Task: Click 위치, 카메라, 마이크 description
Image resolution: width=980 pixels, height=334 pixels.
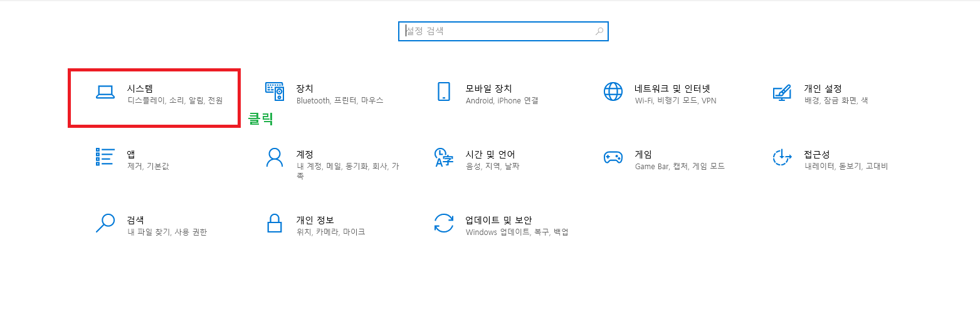Action: [330, 232]
